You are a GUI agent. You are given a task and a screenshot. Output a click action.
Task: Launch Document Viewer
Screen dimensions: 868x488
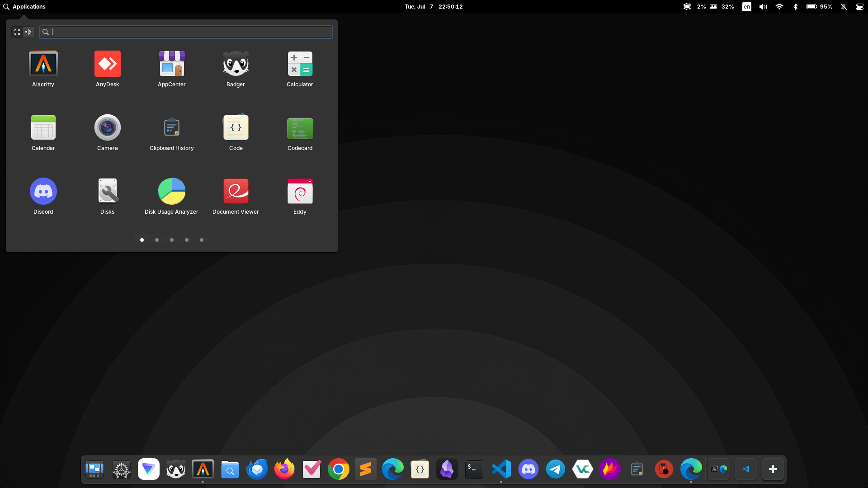(236, 197)
